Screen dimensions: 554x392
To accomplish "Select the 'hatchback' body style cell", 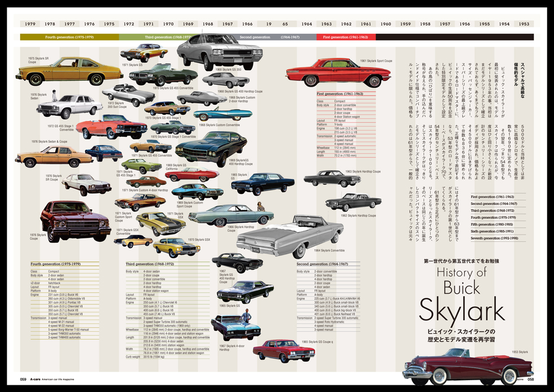I will click(x=55, y=283).
